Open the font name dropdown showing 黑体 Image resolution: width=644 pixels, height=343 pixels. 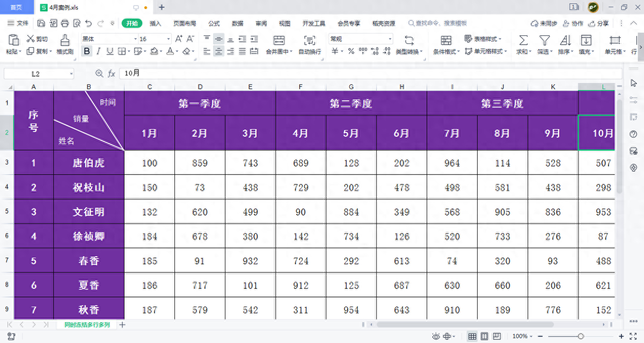[109, 39]
